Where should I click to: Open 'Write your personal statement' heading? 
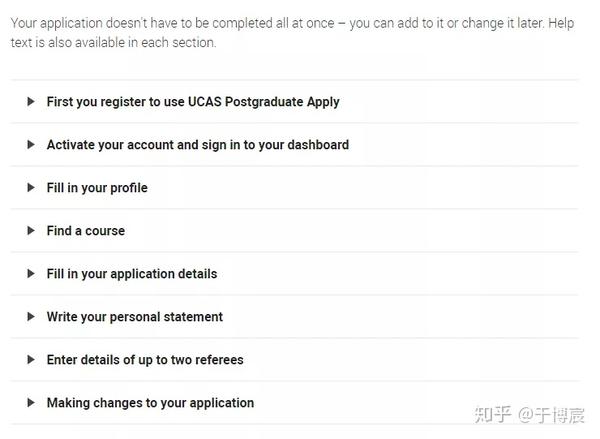135,317
